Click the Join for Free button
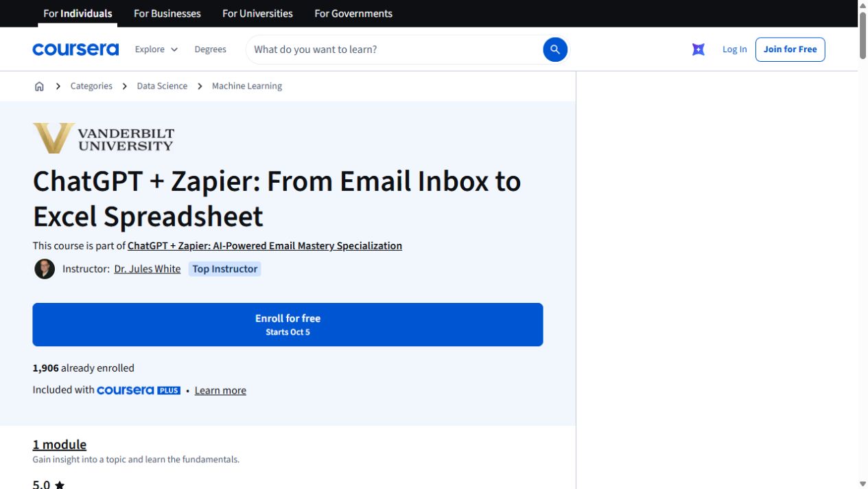 790,49
